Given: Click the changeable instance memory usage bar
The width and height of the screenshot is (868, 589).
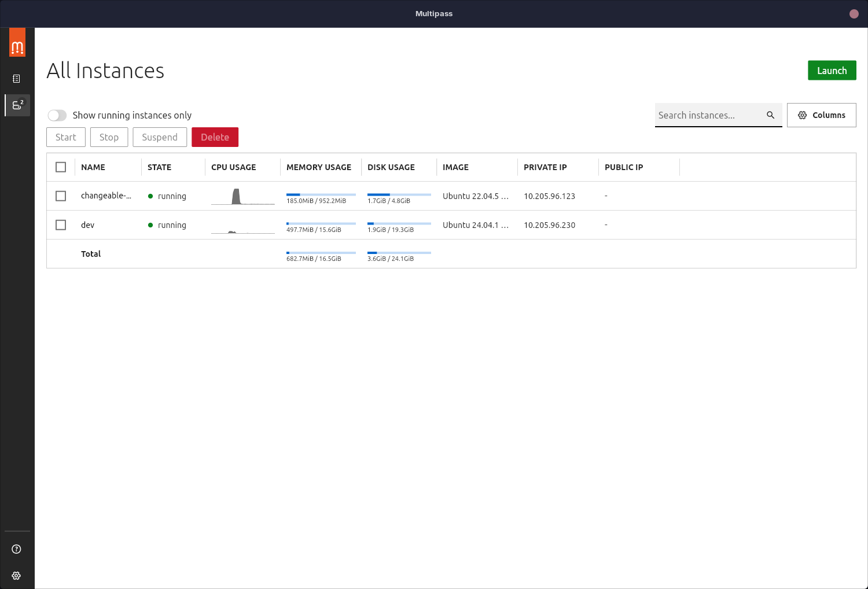Looking at the screenshot, I should pos(321,195).
